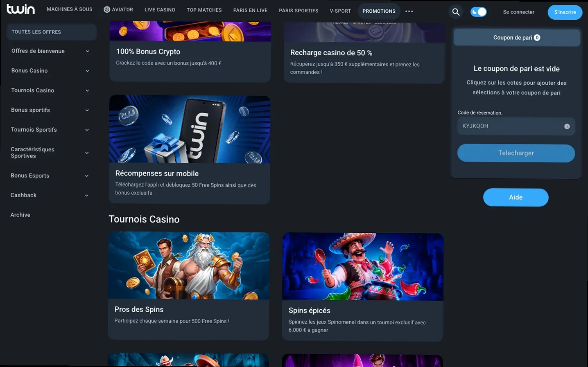Click the Telecharger button
Image resolution: width=588 pixels, height=367 pixels.
pos(516,153)
